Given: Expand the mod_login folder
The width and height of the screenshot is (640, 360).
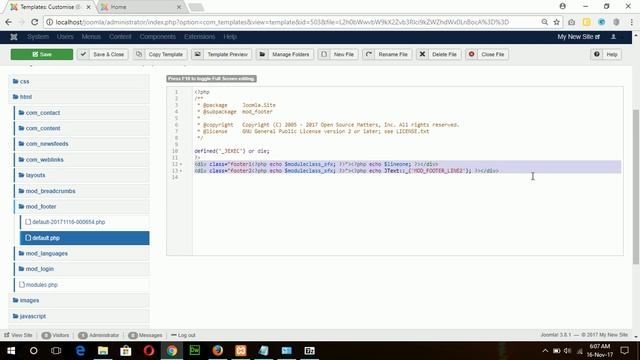Looking at the screenshot, I should pyautogui.click(x=82, y=269).
